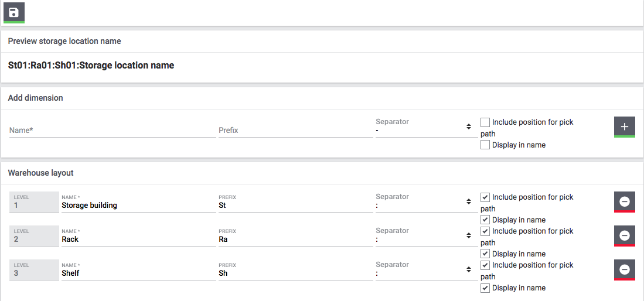The width and height of the screenshot is (644, 301).
Task: Click the Ra prefix input field
Action: pyautogui.click(x=295, y=240)
